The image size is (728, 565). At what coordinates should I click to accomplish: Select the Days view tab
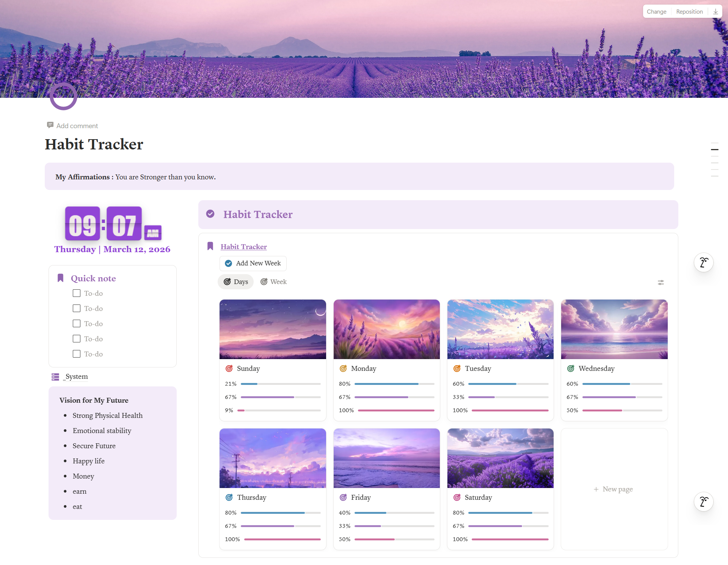coord(235,282)
